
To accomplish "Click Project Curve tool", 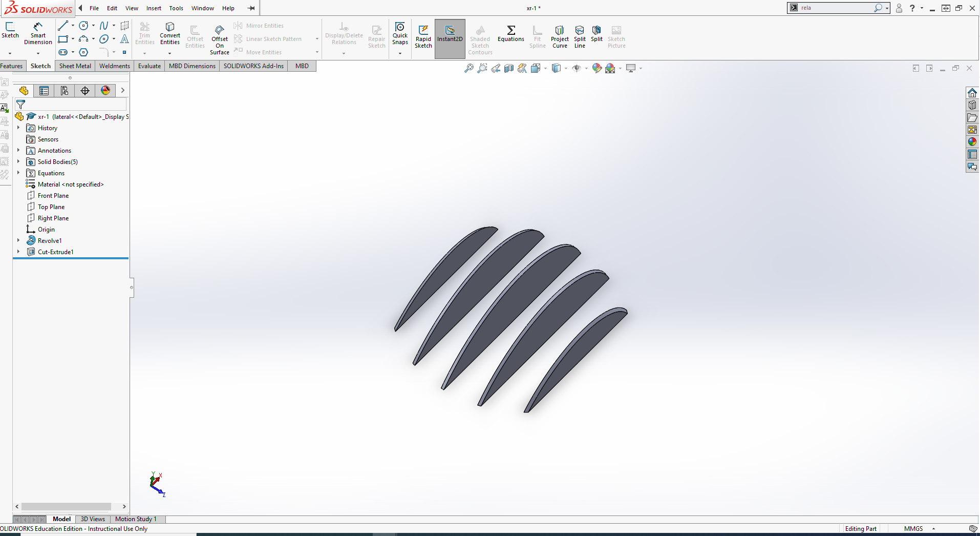I will coord(560,36).
